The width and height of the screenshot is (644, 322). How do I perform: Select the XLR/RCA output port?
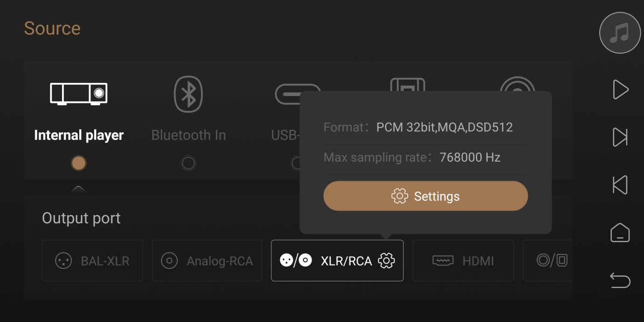337,260
